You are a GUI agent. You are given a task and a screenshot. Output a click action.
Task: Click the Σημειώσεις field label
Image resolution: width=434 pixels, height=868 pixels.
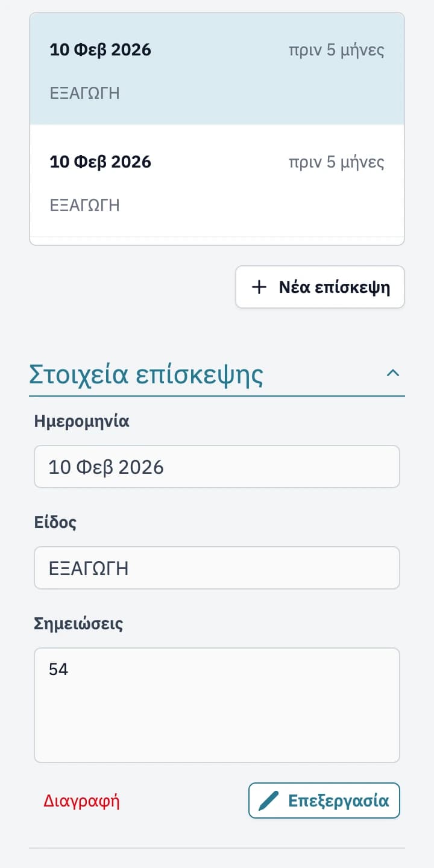coord(79,624)
